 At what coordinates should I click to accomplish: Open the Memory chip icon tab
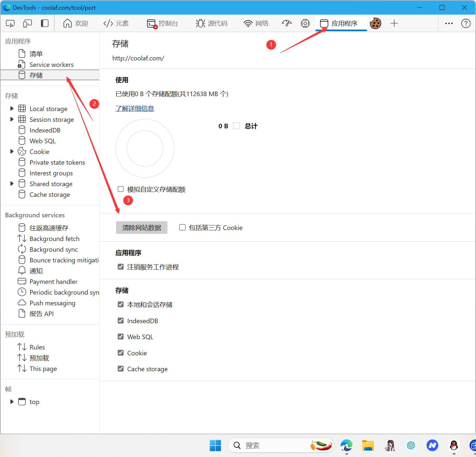point(305,23)
